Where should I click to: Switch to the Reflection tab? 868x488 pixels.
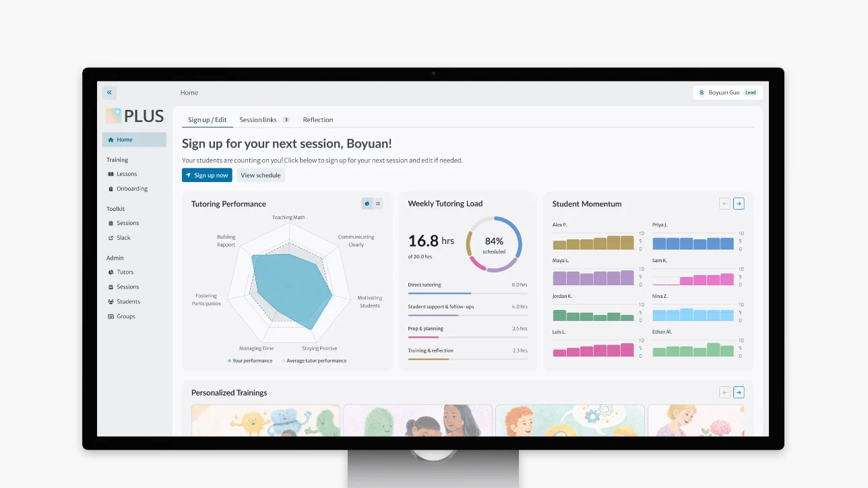pyautogui.click(x=318, y=120)
